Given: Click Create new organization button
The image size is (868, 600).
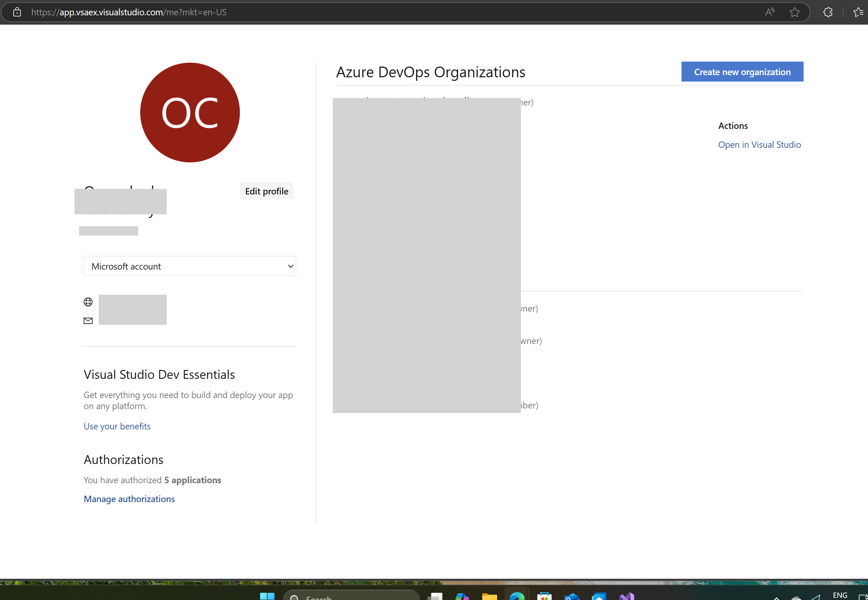Looking at the screenshot, I should pyautogui.click(x=742, y=72).
